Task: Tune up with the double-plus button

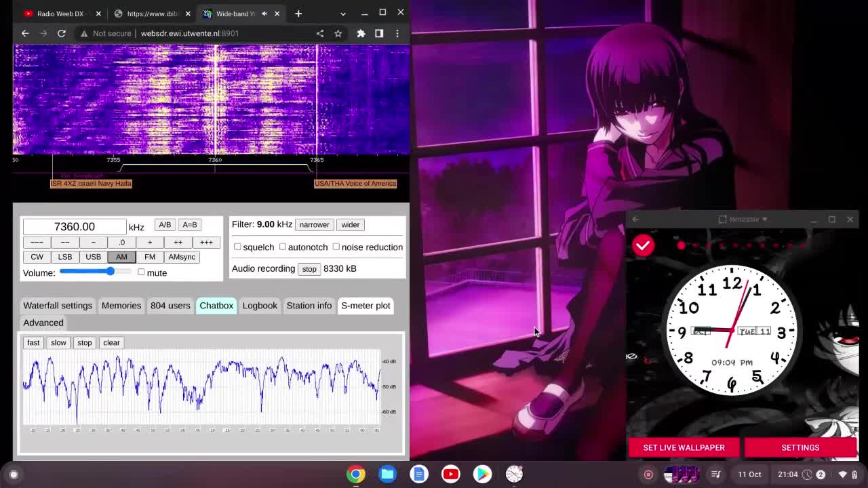Action: click(x=178, y=242)
